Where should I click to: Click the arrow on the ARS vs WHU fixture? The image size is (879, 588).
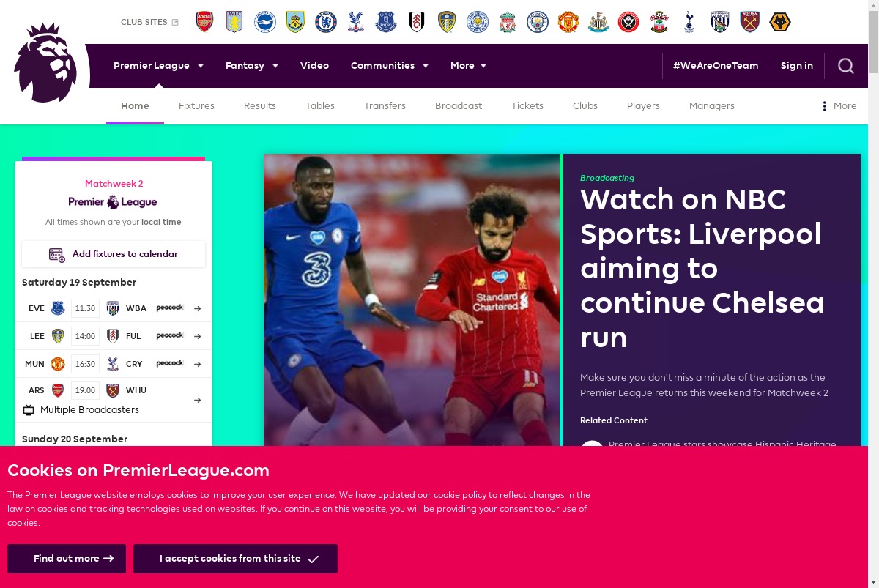tap(197, 400)
